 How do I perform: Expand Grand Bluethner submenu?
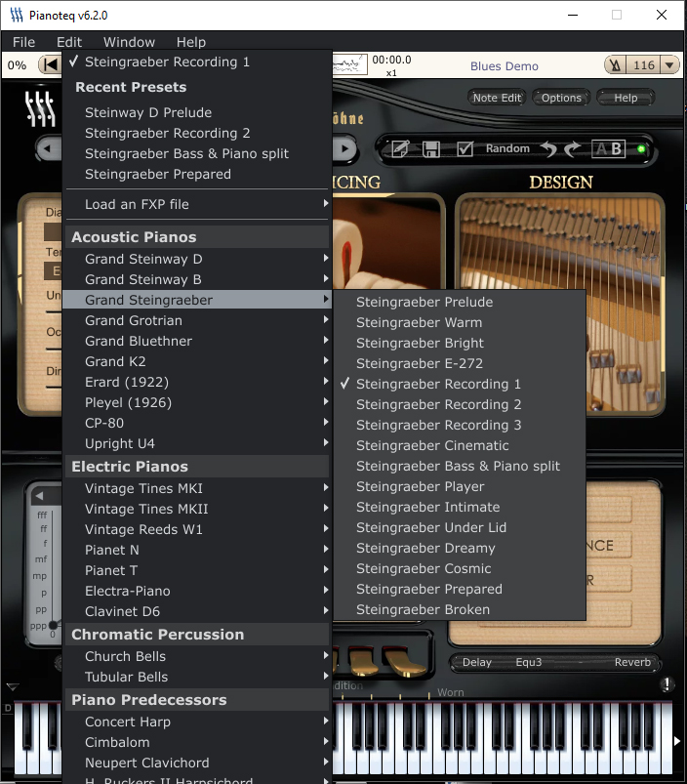[197, 341]
